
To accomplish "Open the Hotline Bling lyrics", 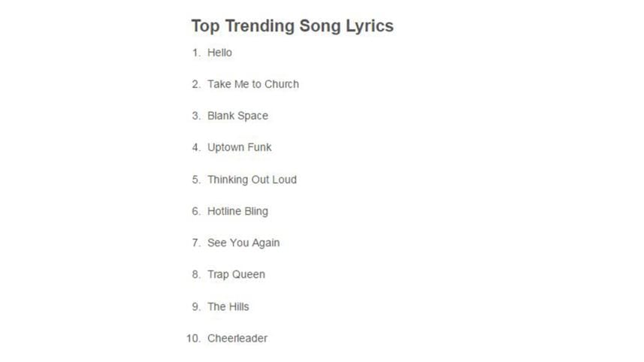I will 237,211.
